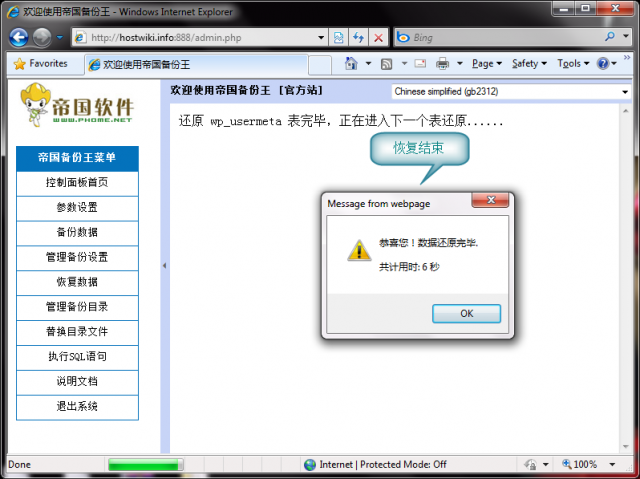Click the Refresh icon beside address bar
Viewport: 640px width, 479px height.
358,37
